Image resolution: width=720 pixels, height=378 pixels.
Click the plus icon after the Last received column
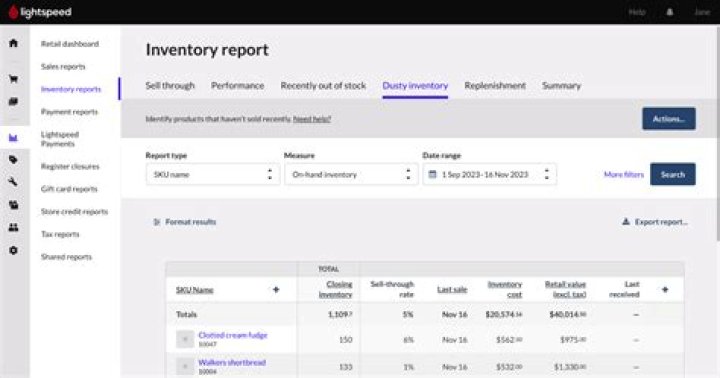click(665, 289)
